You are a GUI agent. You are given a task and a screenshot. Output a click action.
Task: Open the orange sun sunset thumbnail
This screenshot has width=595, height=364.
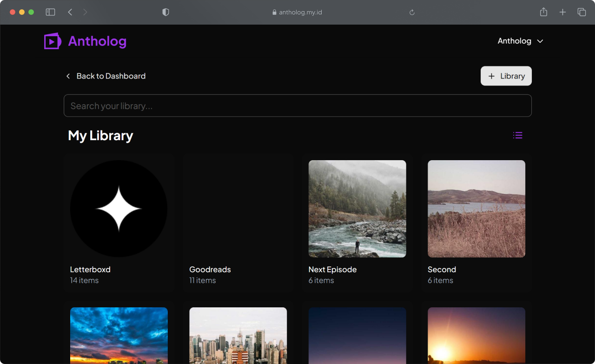[476, 336]
